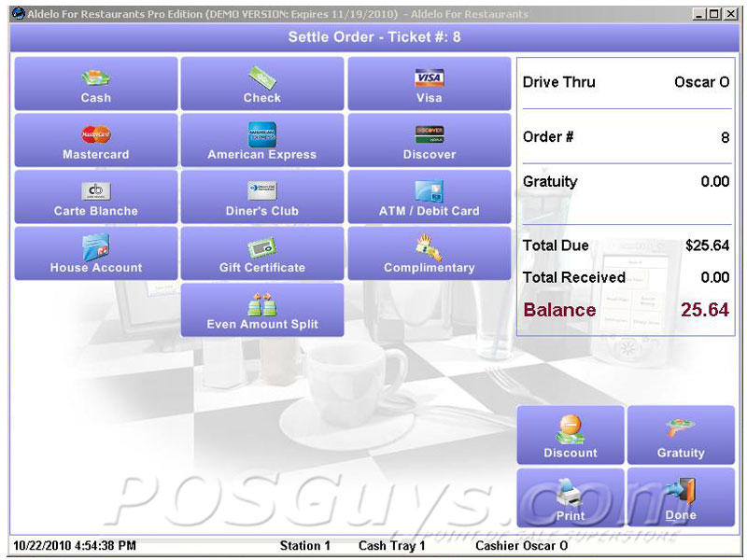
Task: Mark order Complimentary via its icon
Action: tap(430, 247)
